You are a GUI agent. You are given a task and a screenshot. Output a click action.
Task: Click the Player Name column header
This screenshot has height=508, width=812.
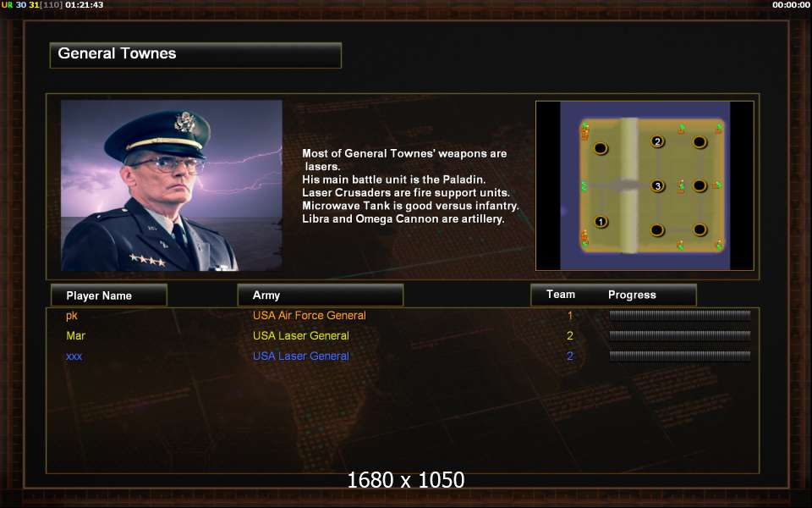pos(109,295)
